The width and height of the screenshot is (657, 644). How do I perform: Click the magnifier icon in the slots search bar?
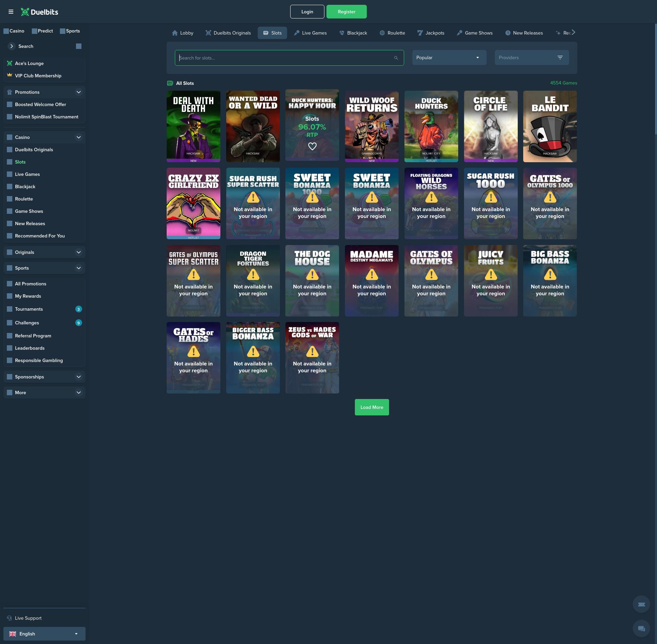[396, 57]
